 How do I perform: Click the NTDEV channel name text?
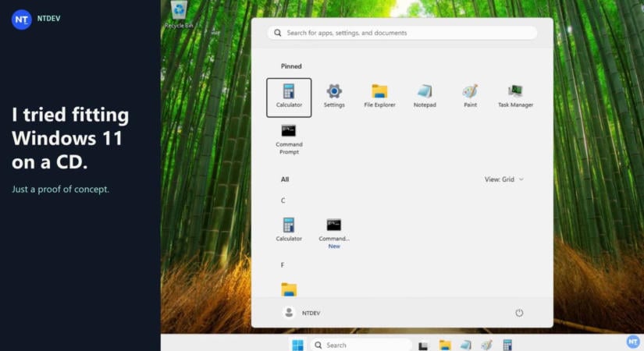click(48, 19)
